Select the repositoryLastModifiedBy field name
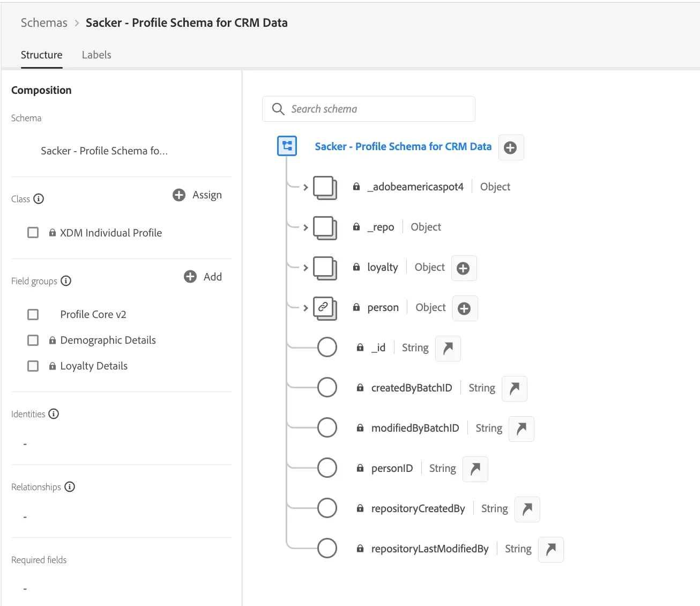 point(430,549)
